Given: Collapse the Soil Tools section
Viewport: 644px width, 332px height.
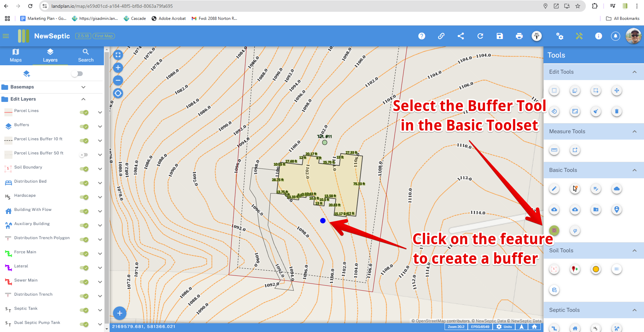Looking at the screenshot, I should pos(634,251).
